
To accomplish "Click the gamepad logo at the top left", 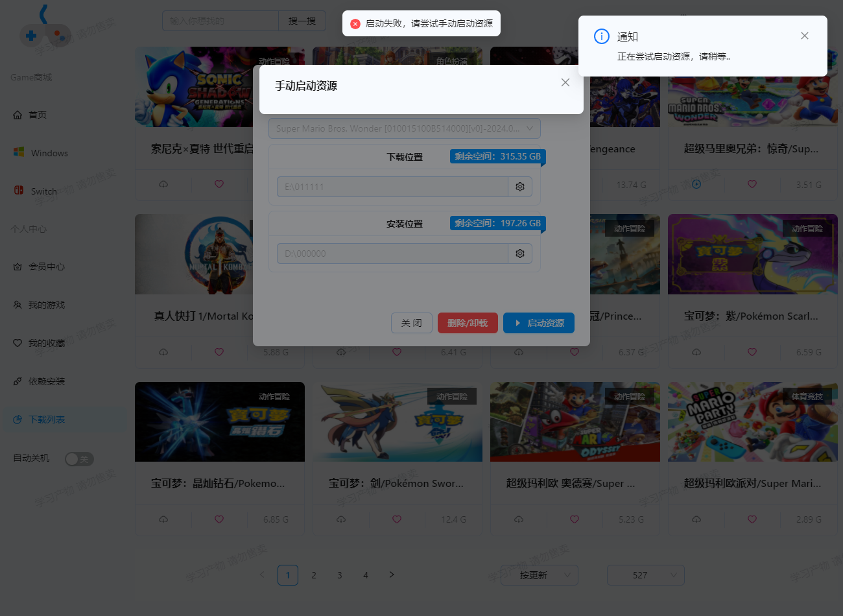I will pyautogui.click(x=45, y=26).
